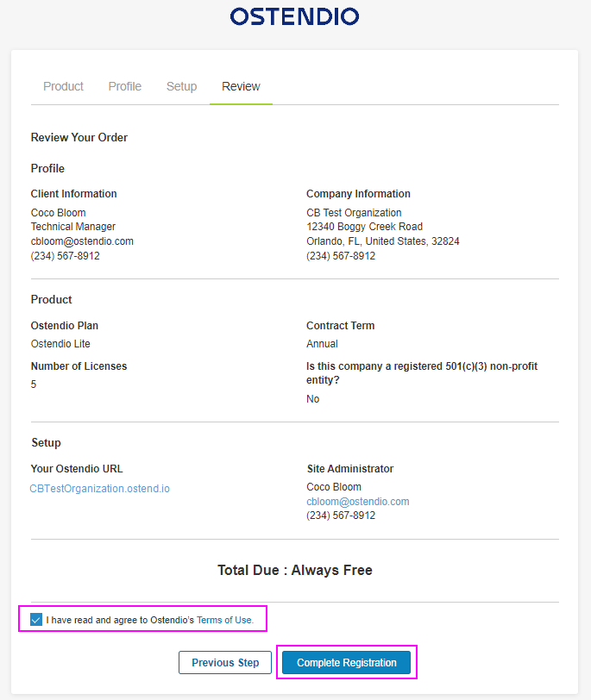The width and height of the screenshot is (591, 700).
Task: Click the company phone under Company Information
Action: point(341,256)
